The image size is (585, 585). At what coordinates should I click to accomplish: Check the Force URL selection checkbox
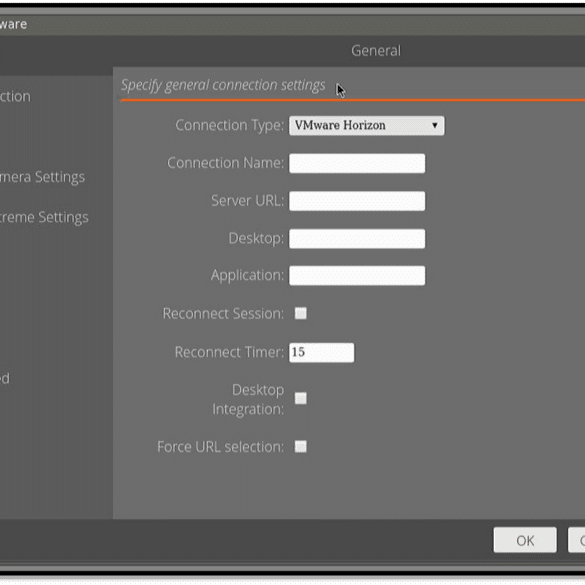click(301, 446)
